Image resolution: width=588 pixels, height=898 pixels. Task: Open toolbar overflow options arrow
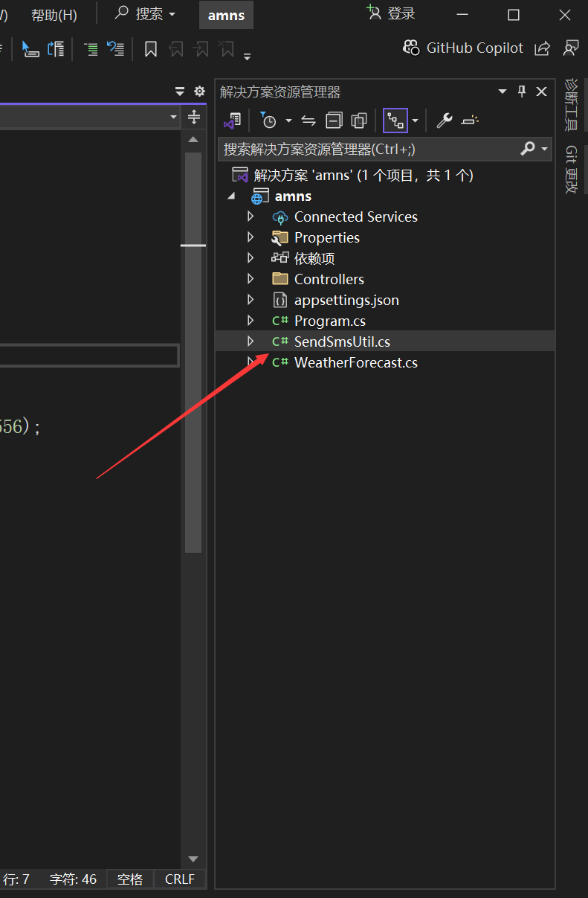pyautogui.click(x=247, y=56)
